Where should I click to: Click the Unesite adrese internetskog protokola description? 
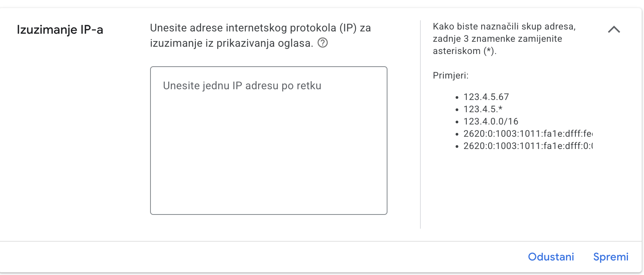[260, 28]
